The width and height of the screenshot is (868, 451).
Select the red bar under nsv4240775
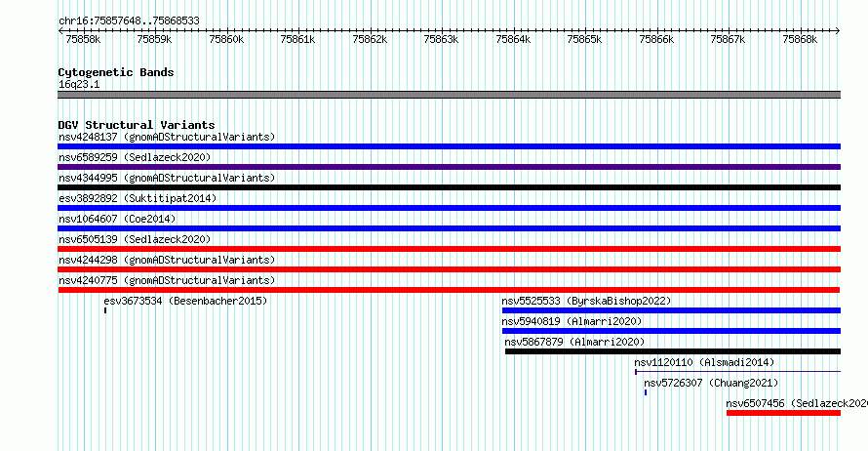[449, 290]
